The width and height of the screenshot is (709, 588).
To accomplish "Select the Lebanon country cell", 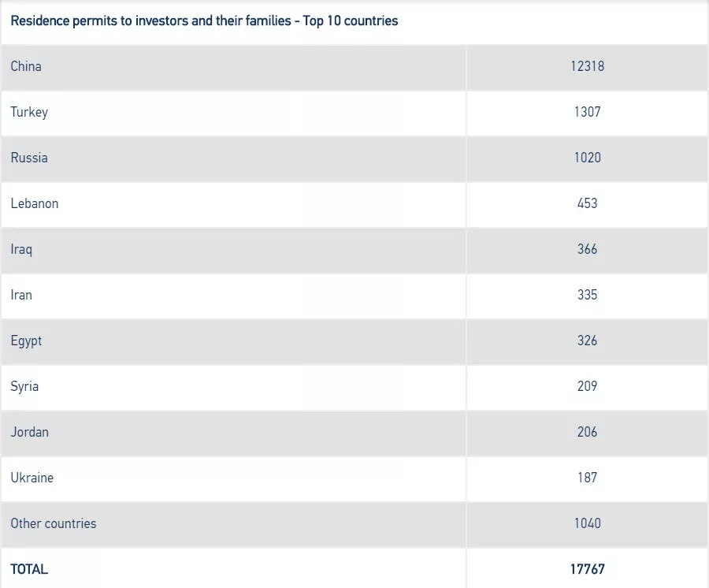I will 35,203.
